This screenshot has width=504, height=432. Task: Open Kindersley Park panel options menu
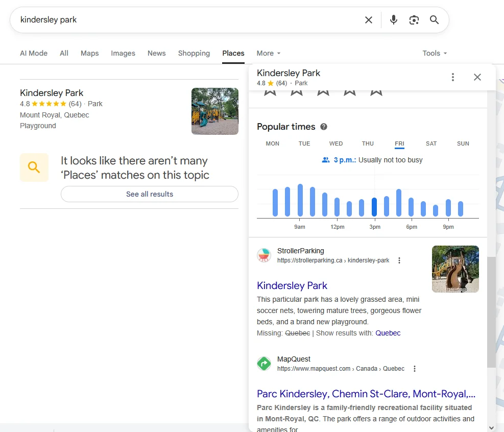pyautogui.click(x=452, y=77)
